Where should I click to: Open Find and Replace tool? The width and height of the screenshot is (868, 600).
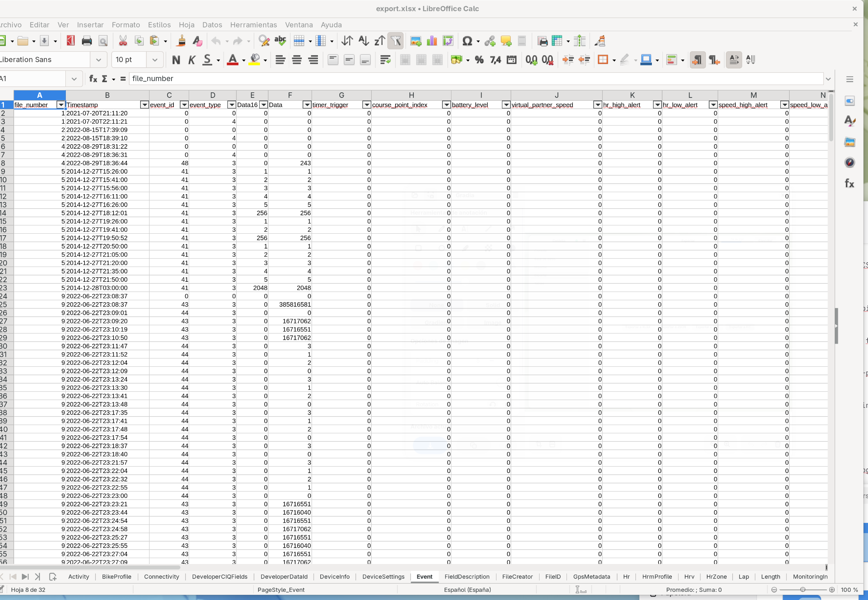[264, 41]
